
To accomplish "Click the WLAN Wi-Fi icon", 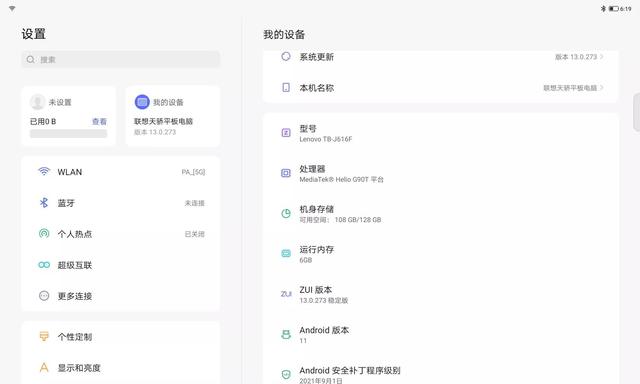I will 44,171.
